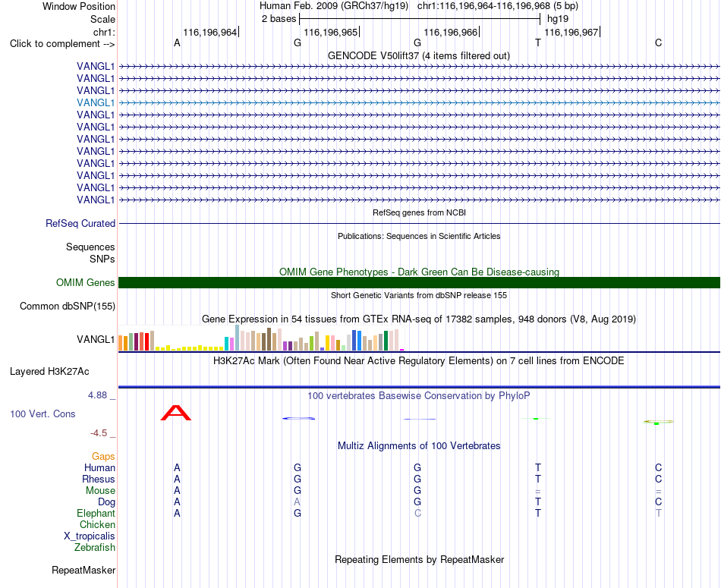Click the 4.88 PhyloP upper scale value

(x=97, y=395)
